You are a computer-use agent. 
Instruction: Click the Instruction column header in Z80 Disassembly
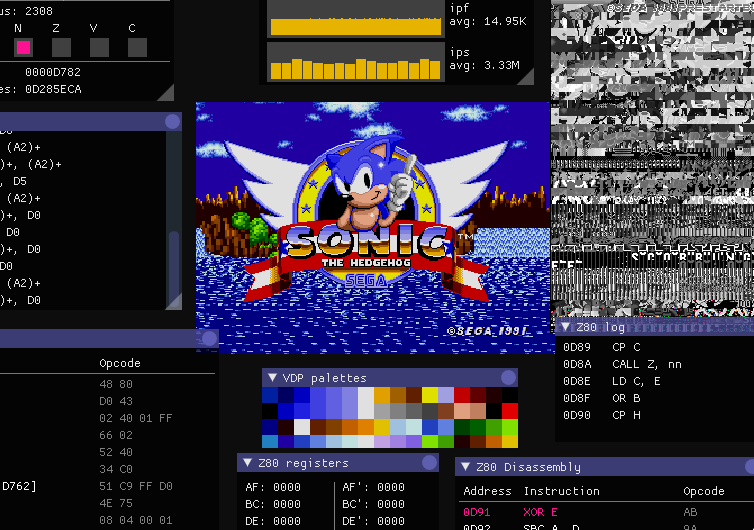[x=561, y=491]
